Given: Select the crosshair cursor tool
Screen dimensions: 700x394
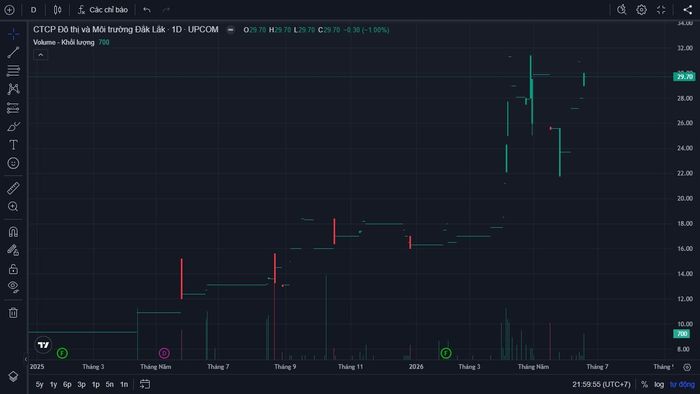Looking at the screenshot, I should [13, 34].
